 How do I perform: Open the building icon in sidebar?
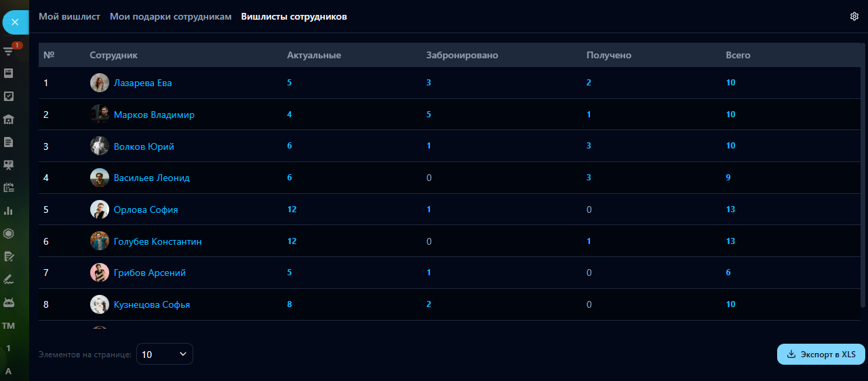click(9, 119)
